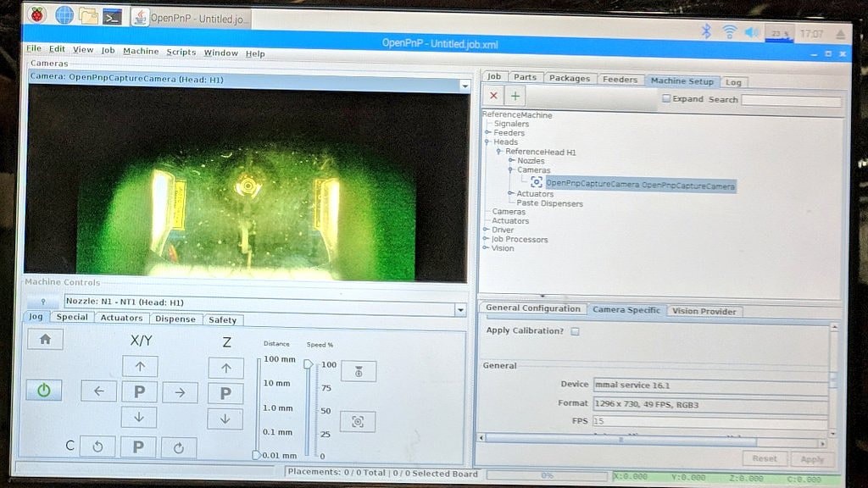Image resolution: width=868 pixels, height=488 pixels.
Task: Click the Device field showing mmal service
Action: pos(710,385)
